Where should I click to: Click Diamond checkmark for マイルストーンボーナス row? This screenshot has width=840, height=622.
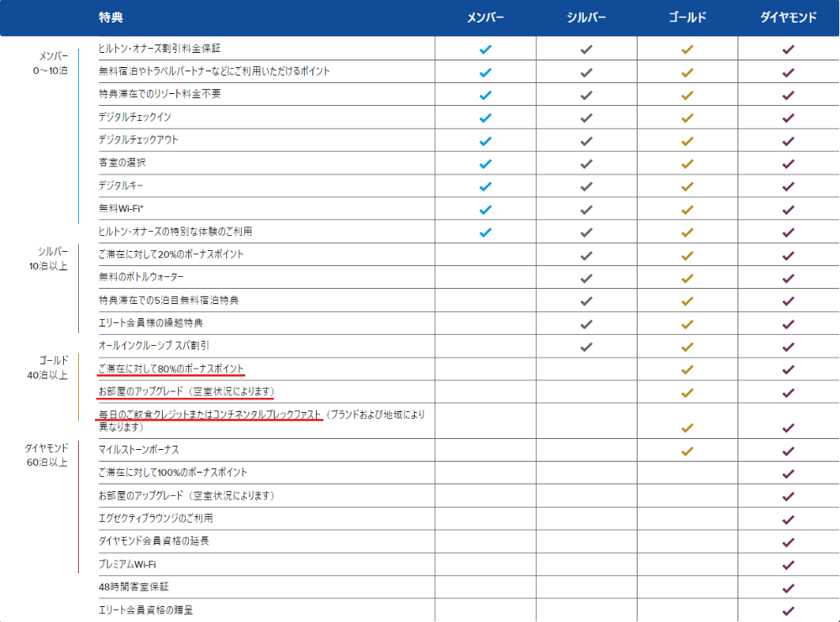[788, 452]
